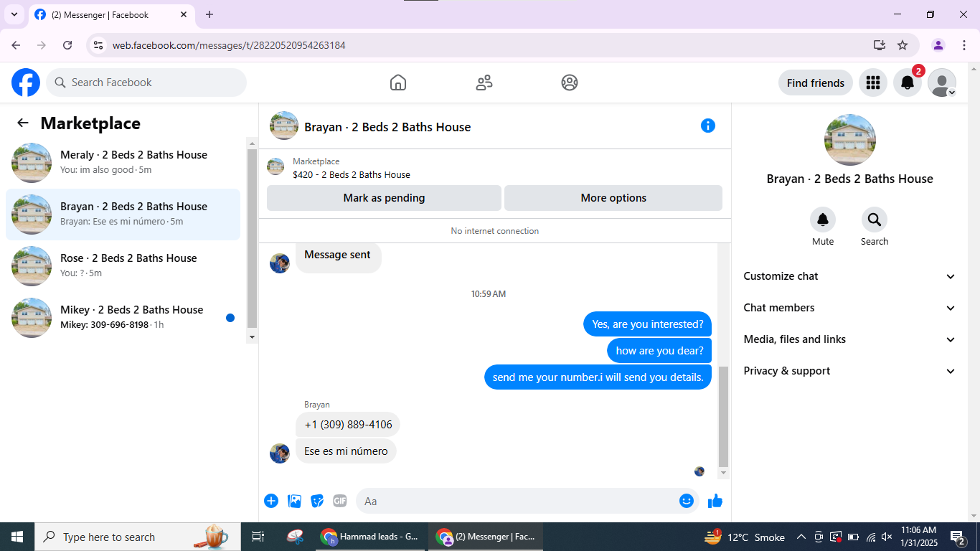This screenshot has height=551, width=980.
Task: Open more actions plus icon
Action: [271, 501]
